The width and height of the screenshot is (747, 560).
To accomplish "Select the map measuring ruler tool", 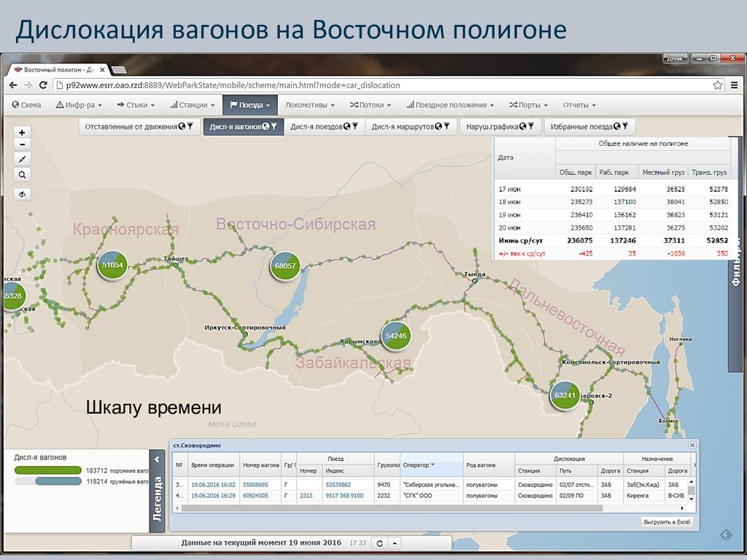I will (22, 159).
